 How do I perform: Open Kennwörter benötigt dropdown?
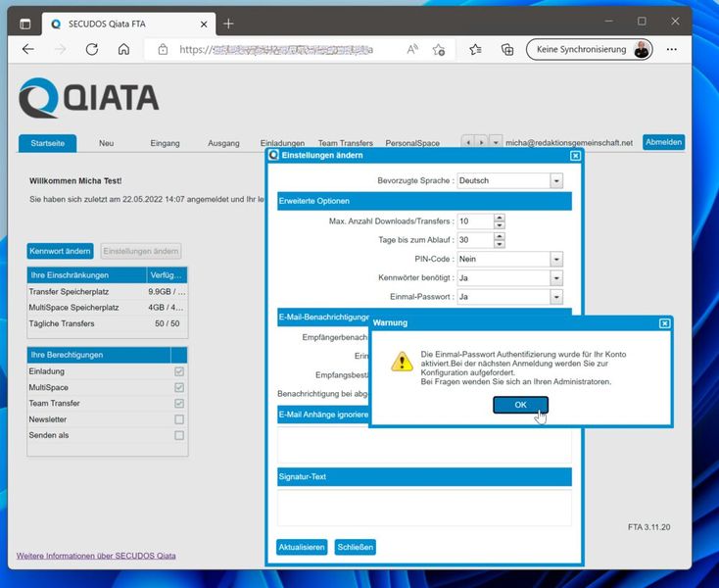pyautogui.click(x=556, y=278)
